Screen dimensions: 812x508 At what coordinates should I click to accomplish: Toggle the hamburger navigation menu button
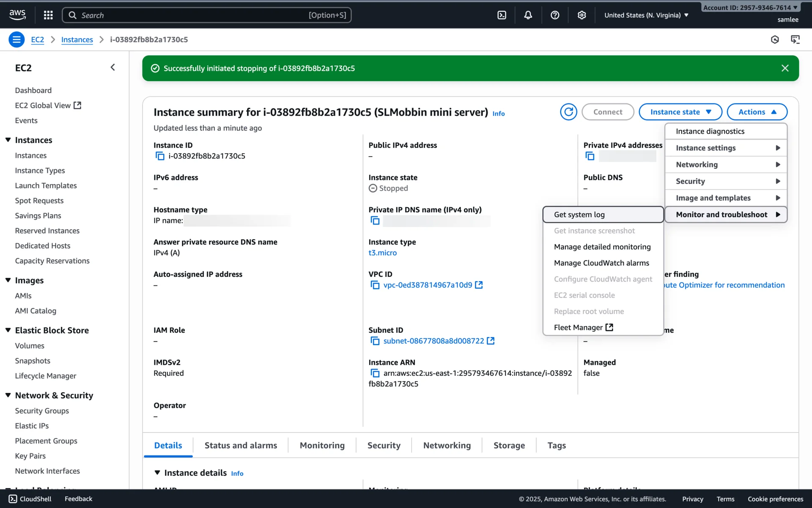coord(16,40)
